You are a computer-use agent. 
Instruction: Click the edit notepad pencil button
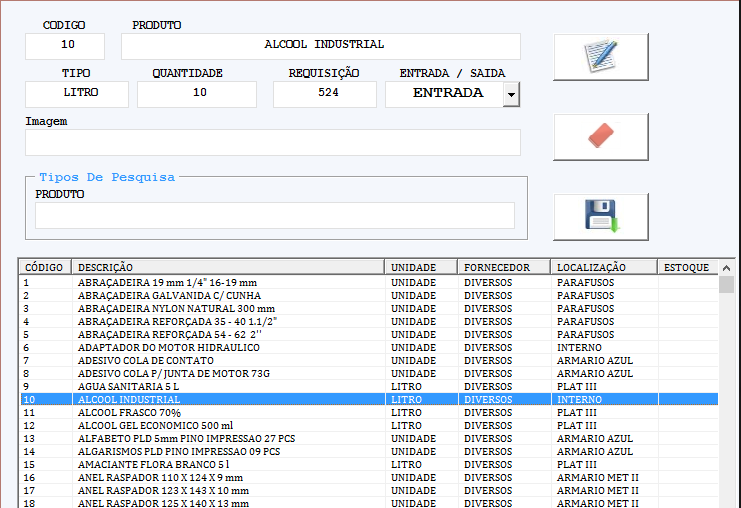601,57
